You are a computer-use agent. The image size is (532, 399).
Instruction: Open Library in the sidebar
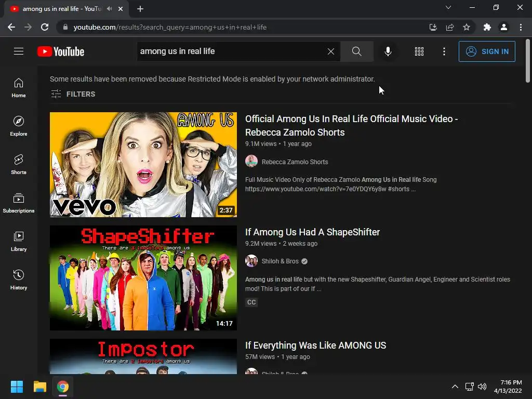coord(19,241)
